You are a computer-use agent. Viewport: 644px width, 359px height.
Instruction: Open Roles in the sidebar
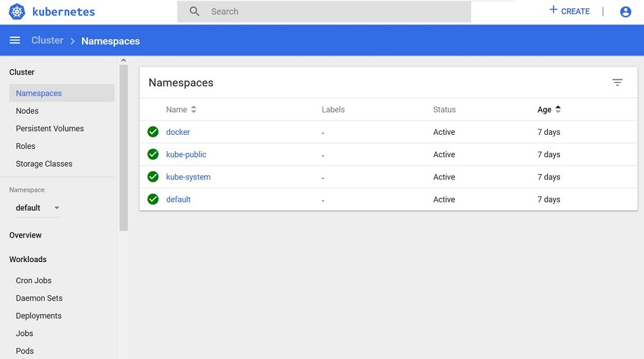point(26,146)
